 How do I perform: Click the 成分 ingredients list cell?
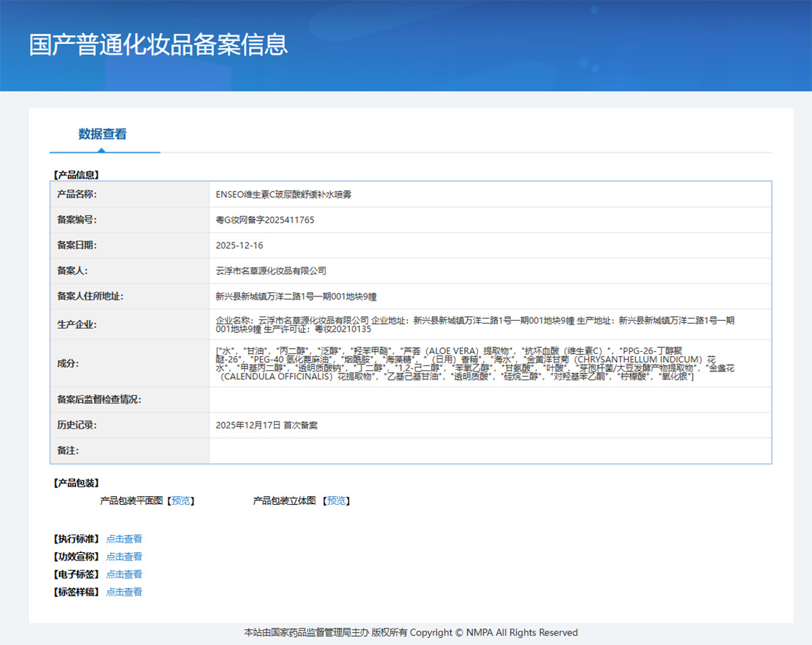coord(491,363)
